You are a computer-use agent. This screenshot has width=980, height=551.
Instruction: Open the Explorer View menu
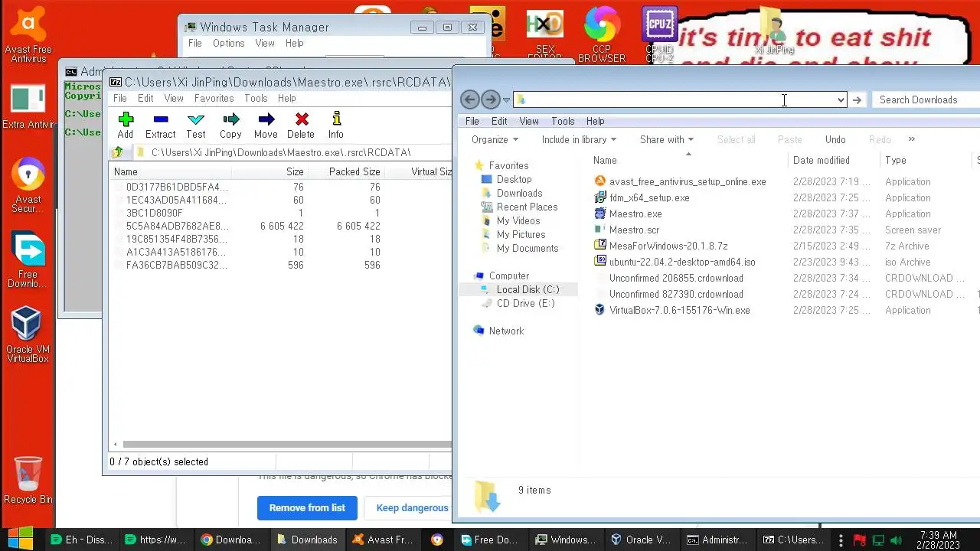[529, 121]
